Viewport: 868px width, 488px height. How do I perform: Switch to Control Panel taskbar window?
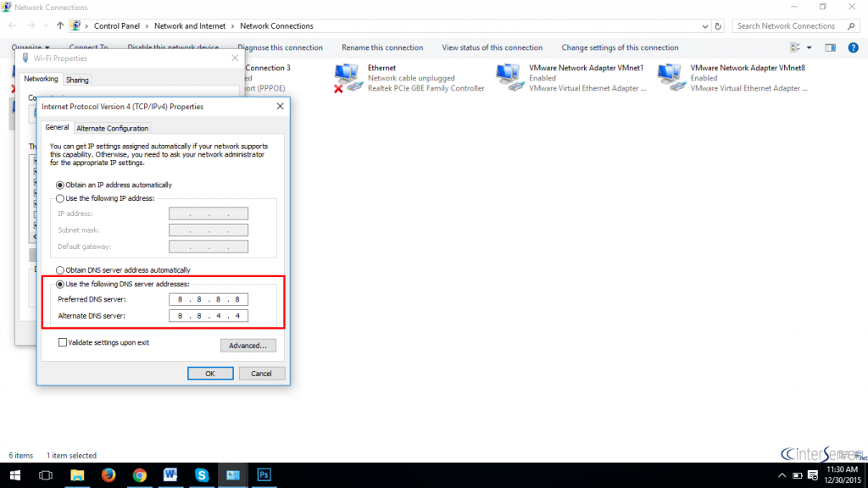232,475
